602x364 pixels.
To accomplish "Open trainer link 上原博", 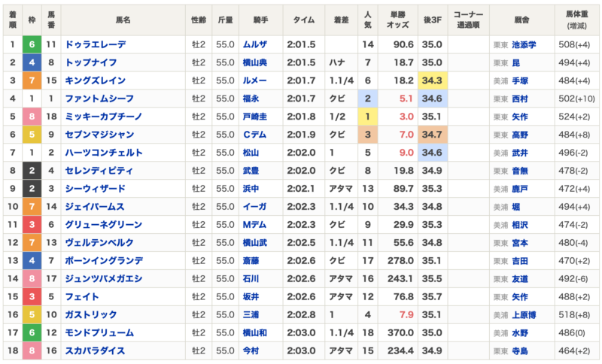I will [x=524, y=315].
